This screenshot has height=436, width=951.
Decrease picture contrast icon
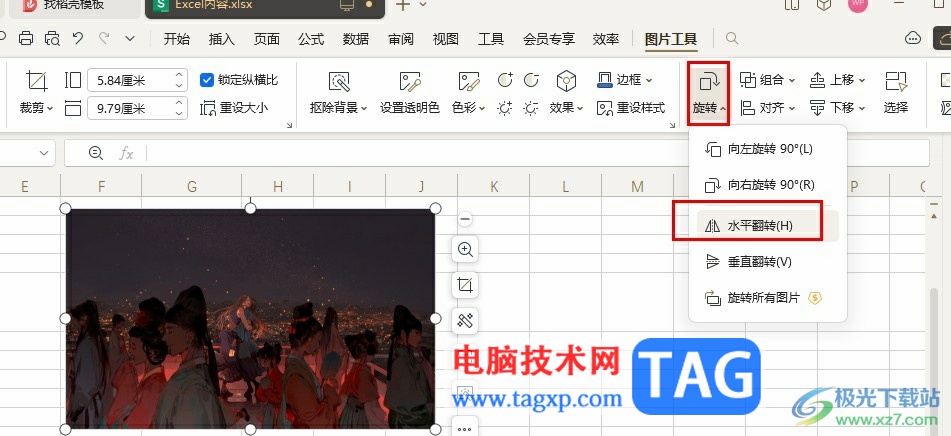[x=531, y=79]
